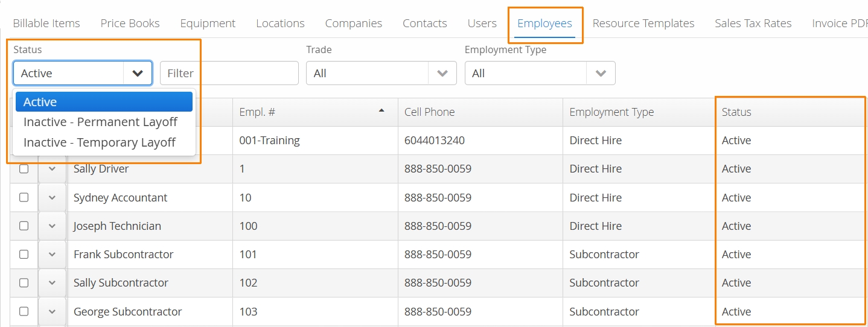The height and width of the screenshot is (327, 868).
Task: Choose Inactive - Temporary Layoff option
Action: click(104, 142)
